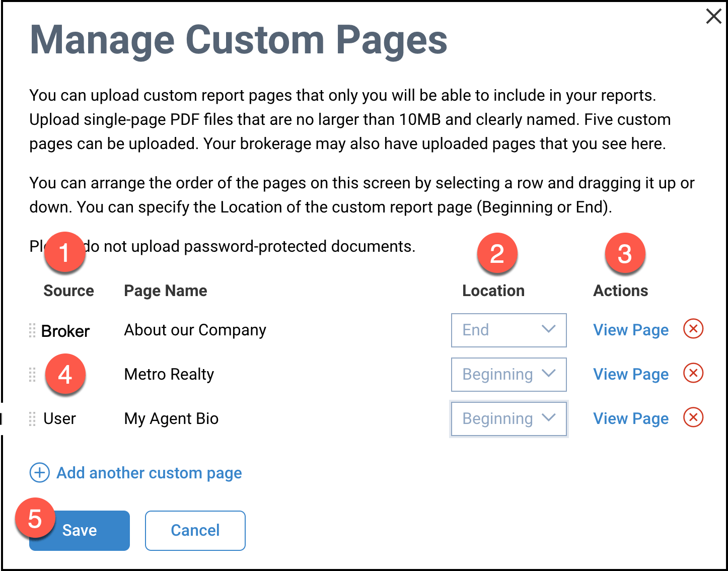Click drag handle beside Metro Realty row
The image size is (728, 571).
click(32, 375)
